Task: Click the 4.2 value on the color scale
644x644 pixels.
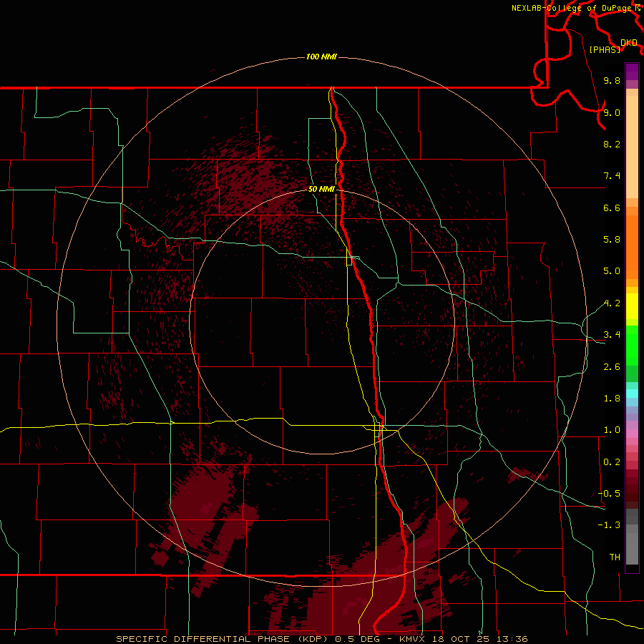Action: pyautogui.click(x=612, y=303)
